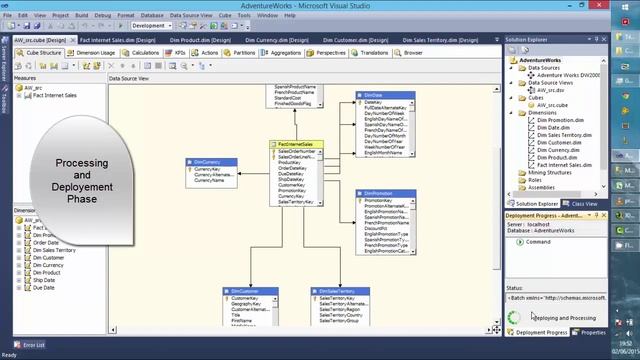Image resolution: width=640 pixels, height=360 pixels.
Task: Open the Error List panel
Action: [29, 345]
